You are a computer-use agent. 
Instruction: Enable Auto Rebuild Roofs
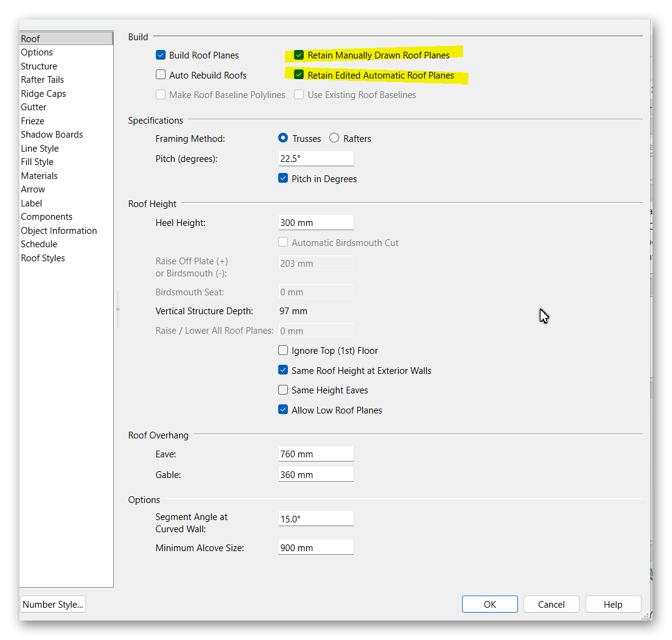pyautogui.click(x=161, y=76)
